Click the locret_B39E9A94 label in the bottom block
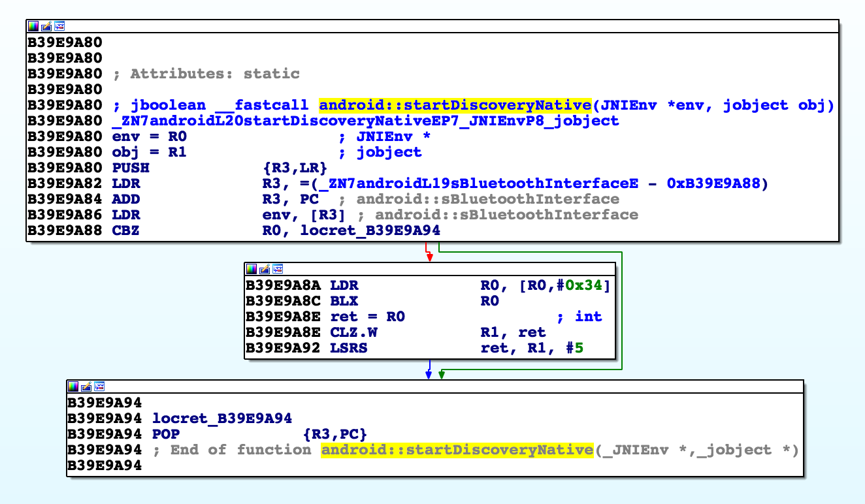The image size is (865, 504). tap(221, 418)
